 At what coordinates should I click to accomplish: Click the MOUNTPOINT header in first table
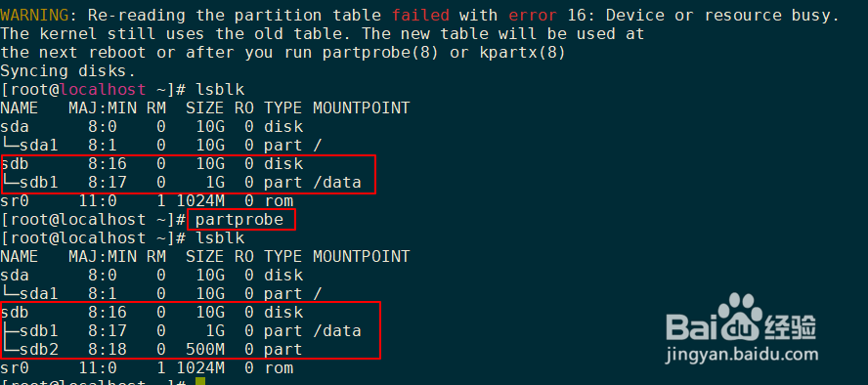pos(361,107)
